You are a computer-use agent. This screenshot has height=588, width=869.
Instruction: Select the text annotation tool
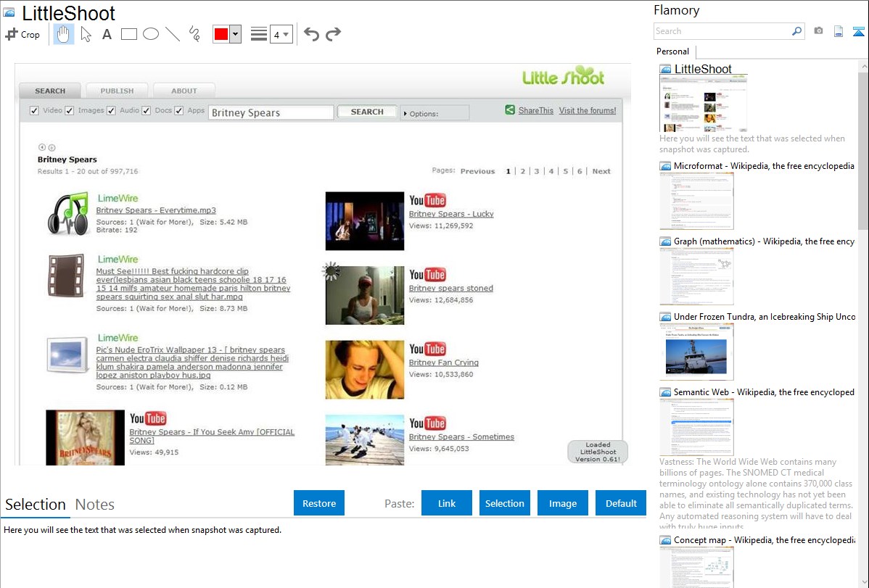point(107,34)
